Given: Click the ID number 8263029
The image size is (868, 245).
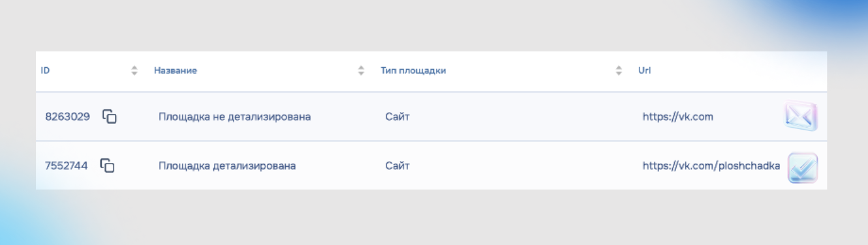Looking at the screenshot, I should click(x=67, y=117).
